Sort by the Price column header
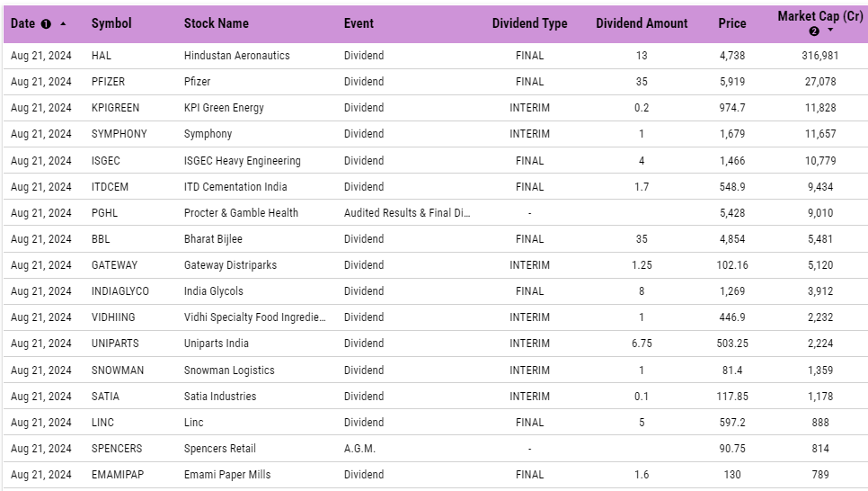The image size is (868, 491). tap(731, 23)
